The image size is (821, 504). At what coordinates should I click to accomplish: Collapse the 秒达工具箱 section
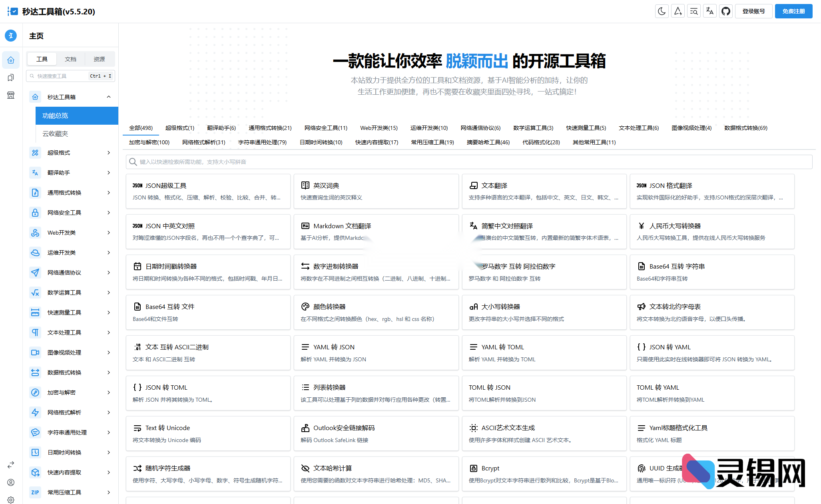point(108,96)
